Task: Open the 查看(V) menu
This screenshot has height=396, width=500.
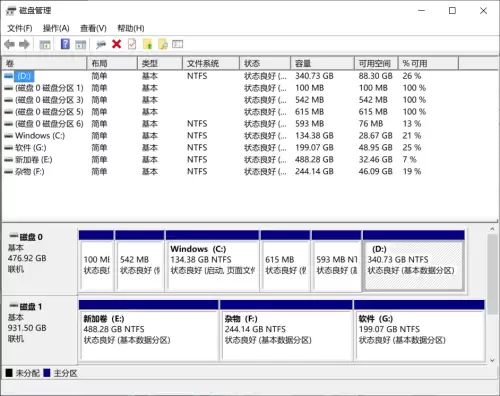Action: point(93,28)
